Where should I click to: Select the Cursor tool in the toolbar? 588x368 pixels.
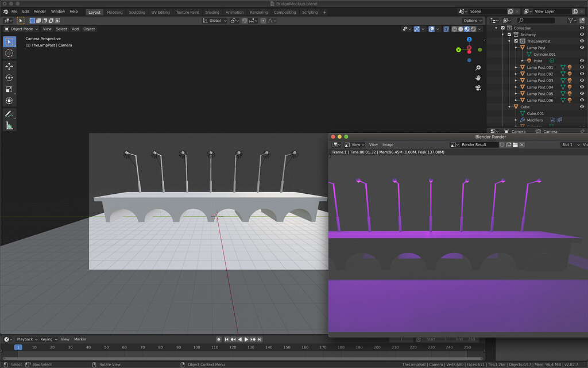[x=9, y=53]
